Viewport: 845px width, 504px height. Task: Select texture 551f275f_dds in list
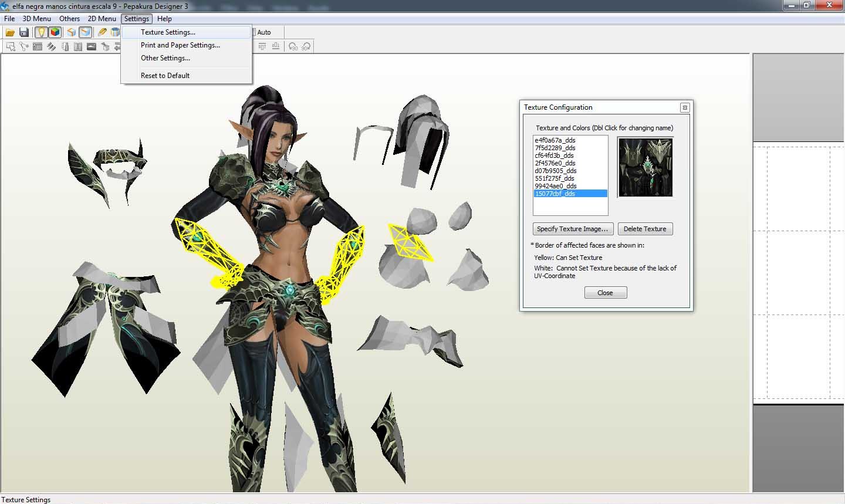click(570, 178)
